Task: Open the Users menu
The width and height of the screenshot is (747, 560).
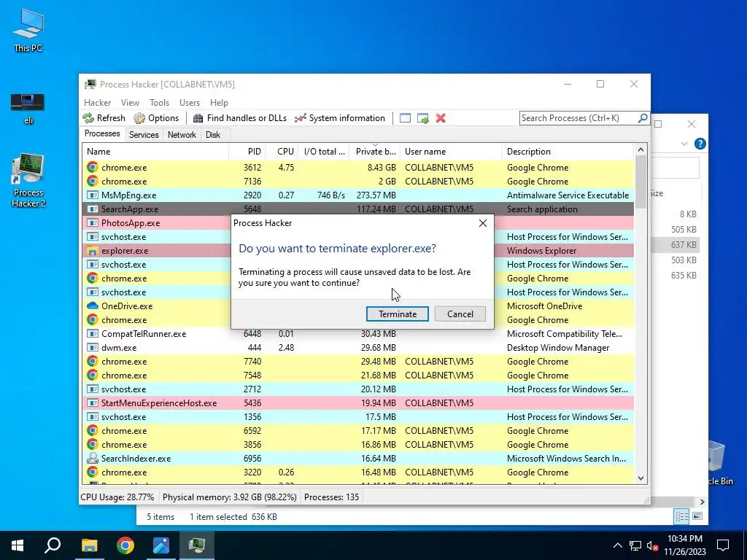Action: coord(190,102)
